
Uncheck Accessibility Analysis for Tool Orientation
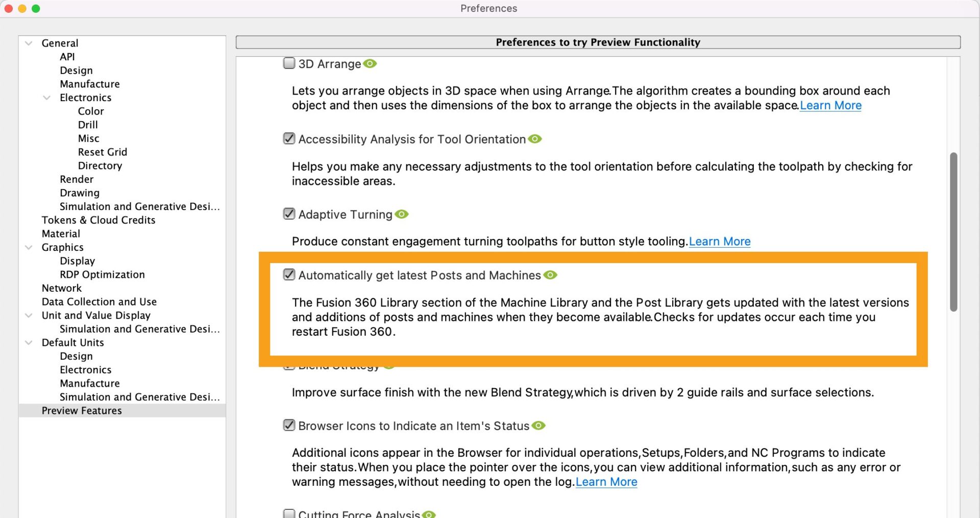289,138
